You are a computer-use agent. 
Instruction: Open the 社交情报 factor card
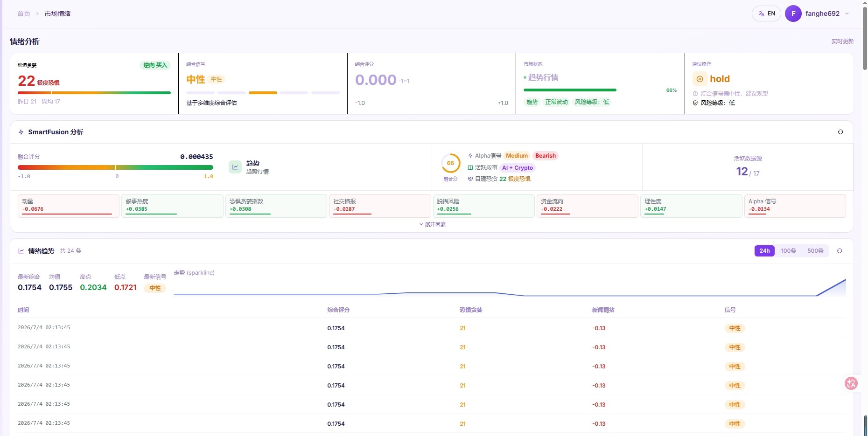(380, 206)
